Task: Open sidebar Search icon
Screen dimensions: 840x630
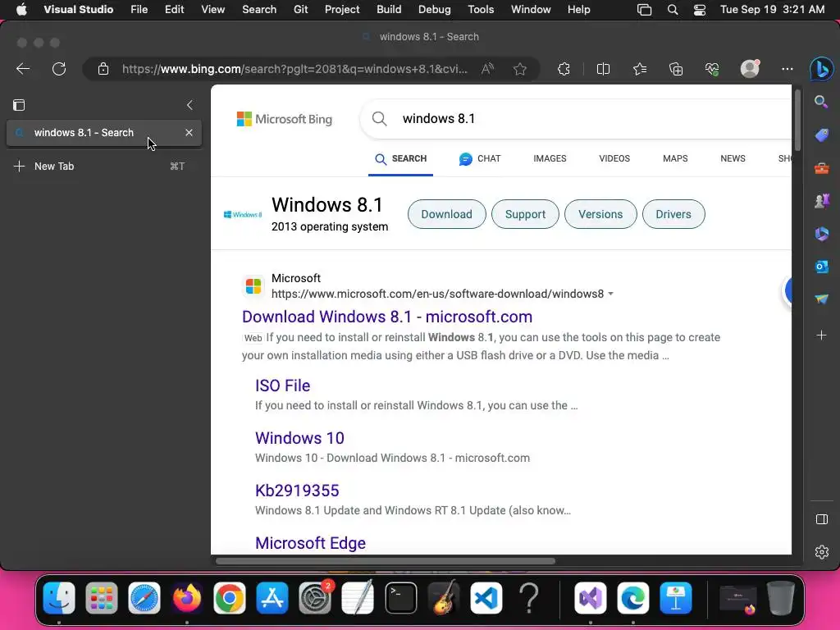Action: coord(821,102)
